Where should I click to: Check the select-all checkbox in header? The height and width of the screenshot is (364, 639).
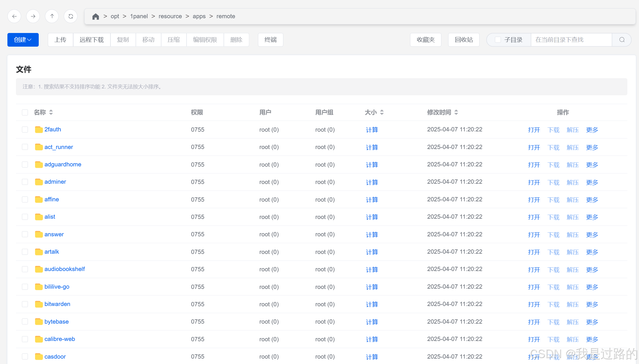(25, 112)
